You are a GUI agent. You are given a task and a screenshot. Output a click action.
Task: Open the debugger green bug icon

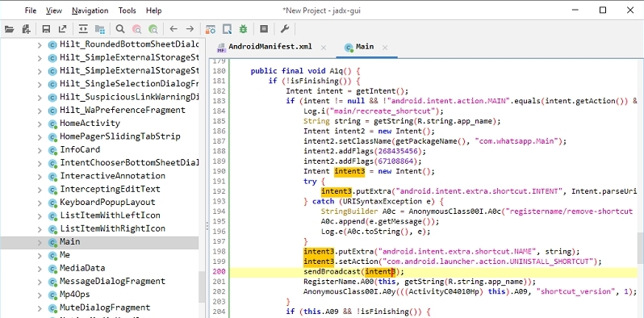pos(244,29)
